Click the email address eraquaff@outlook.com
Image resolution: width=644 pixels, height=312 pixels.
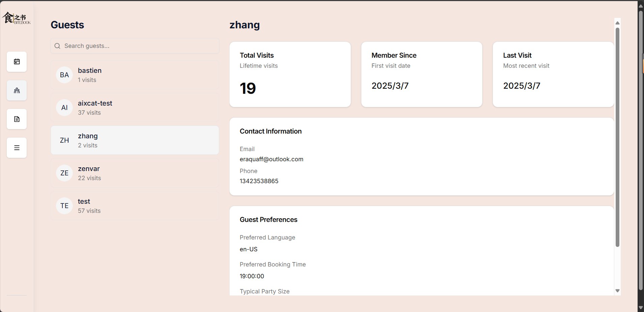coord(271,159)
